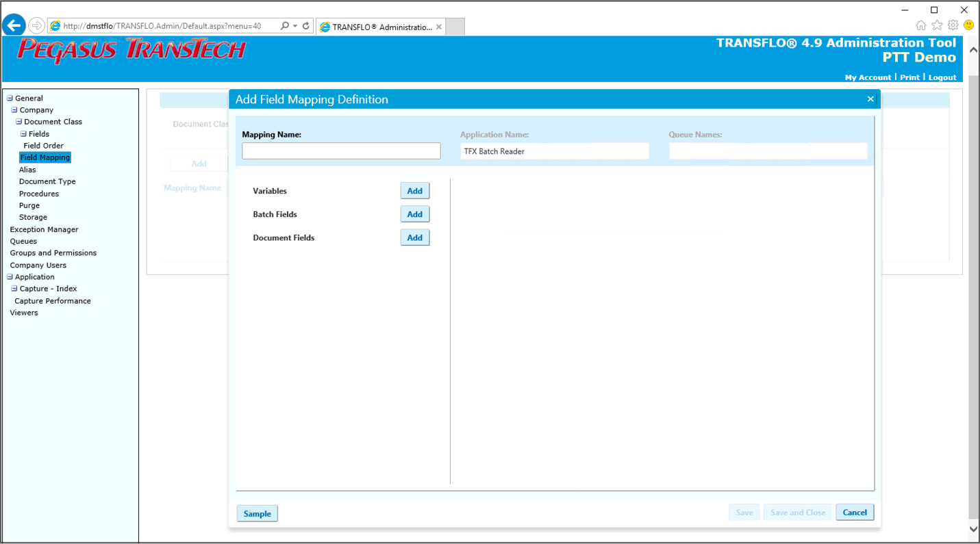Viewport: 980px width, 544px height.
Task: Click the smiley feedback icon
Action: tap(968, 25)
